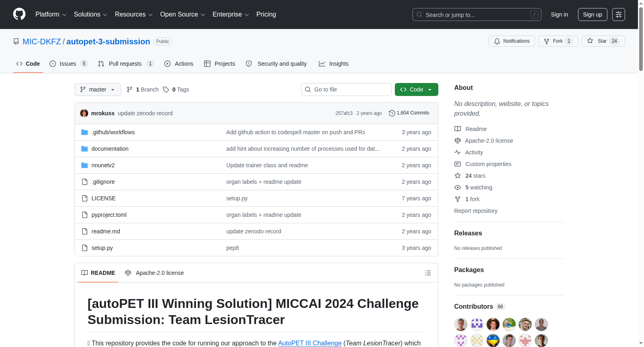Switch to Security and quality tab
The height and width of the screenshot is (347, 644).
pyautogui.click(x=276, y=64)
